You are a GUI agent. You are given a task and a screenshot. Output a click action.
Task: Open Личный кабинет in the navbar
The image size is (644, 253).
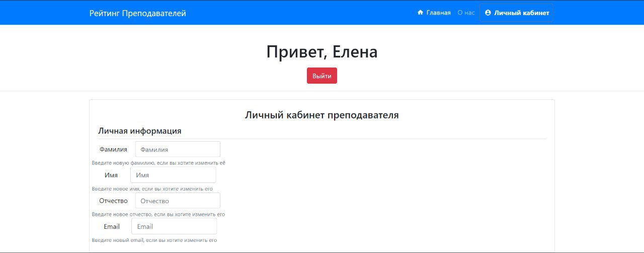[x=517, y=13]
